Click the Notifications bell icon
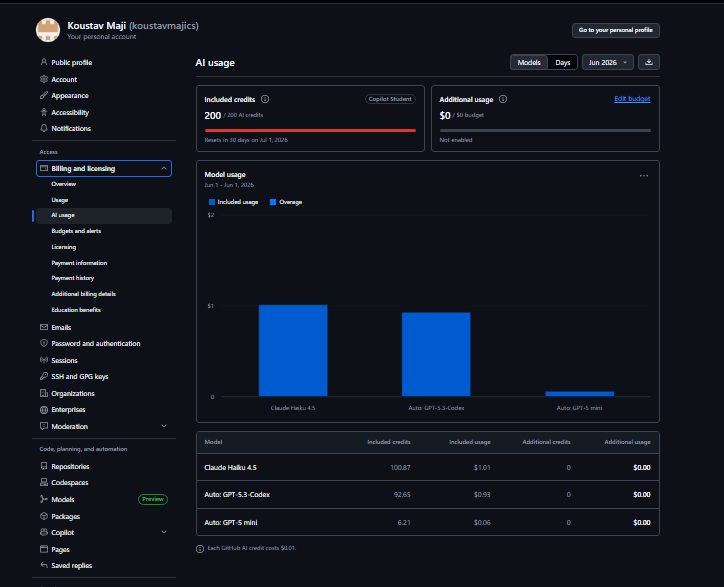Viewport: 724px width, 587px height. point(44,128)
